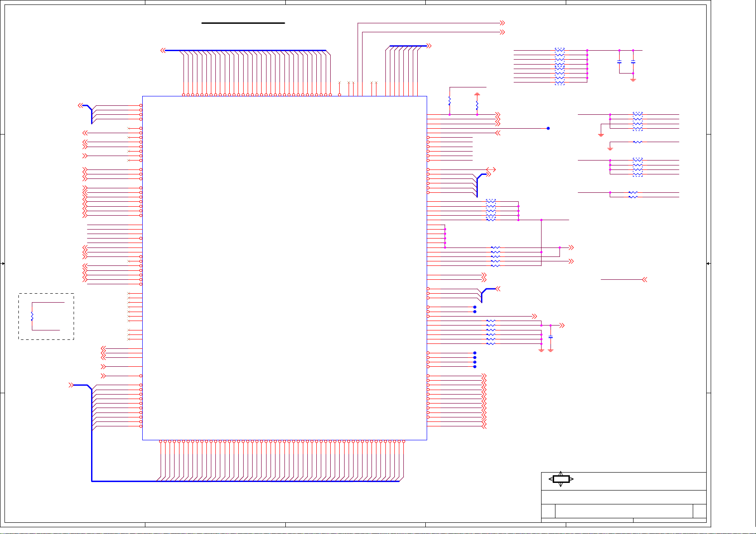
Task: Click the topmost off-page output connector
Action: 503,23
